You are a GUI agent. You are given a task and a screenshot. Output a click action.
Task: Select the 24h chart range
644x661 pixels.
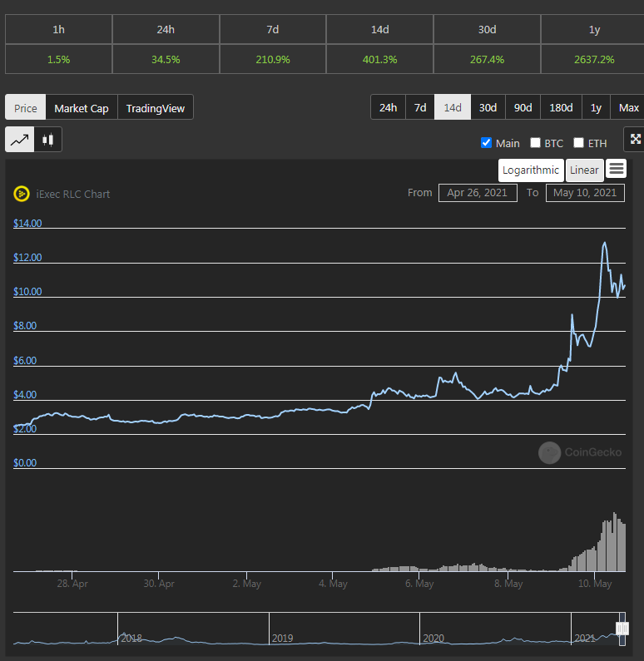[x=388, y=108]
